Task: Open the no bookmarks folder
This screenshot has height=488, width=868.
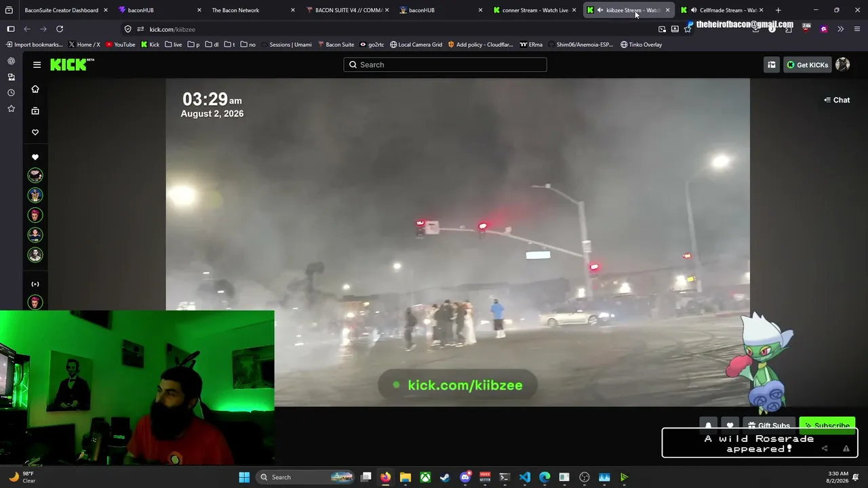Action: [248, 45]
